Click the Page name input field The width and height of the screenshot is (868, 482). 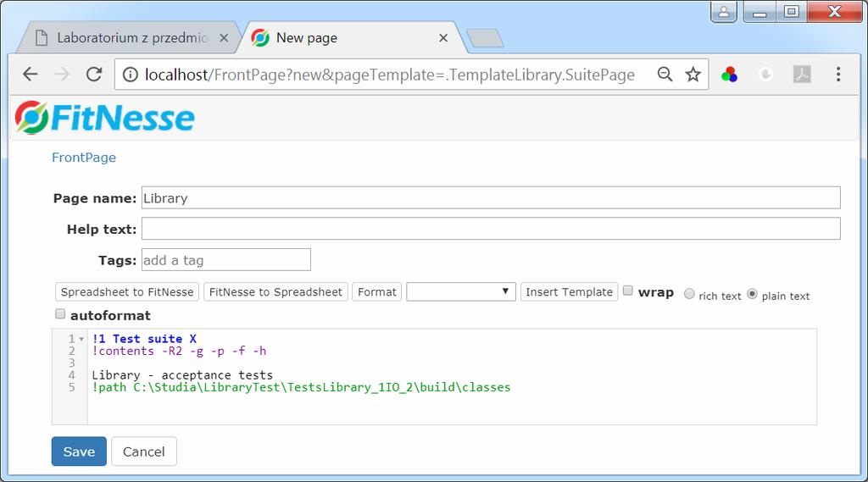tap(491, 197)
